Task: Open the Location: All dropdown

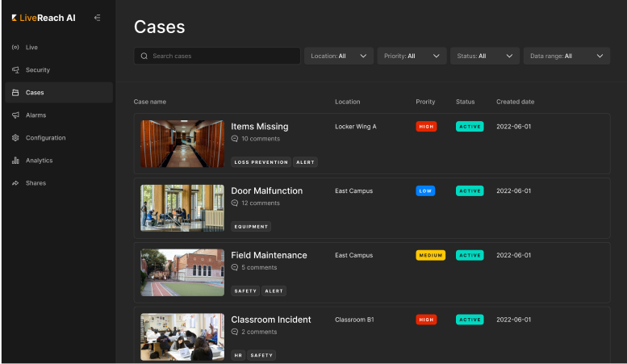Action: pyautogui.click(x=339, y=56)
